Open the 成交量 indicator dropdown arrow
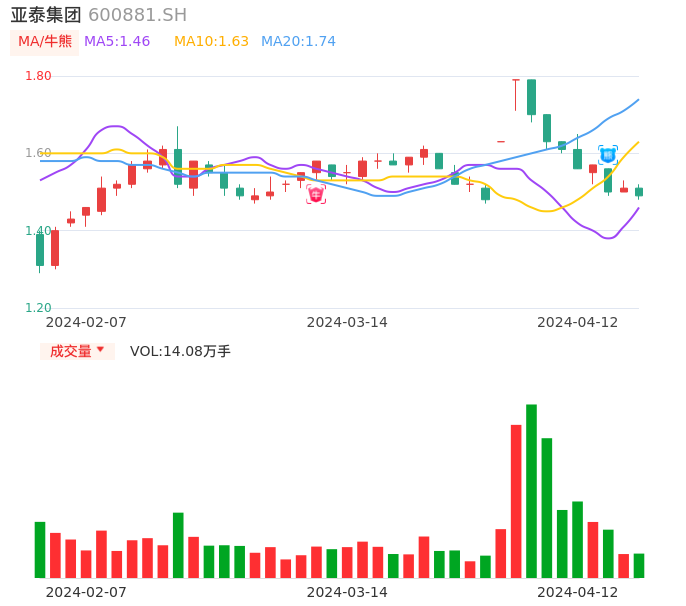The height and width of the screenshot is (606, 686). click(x=100, y=350)
